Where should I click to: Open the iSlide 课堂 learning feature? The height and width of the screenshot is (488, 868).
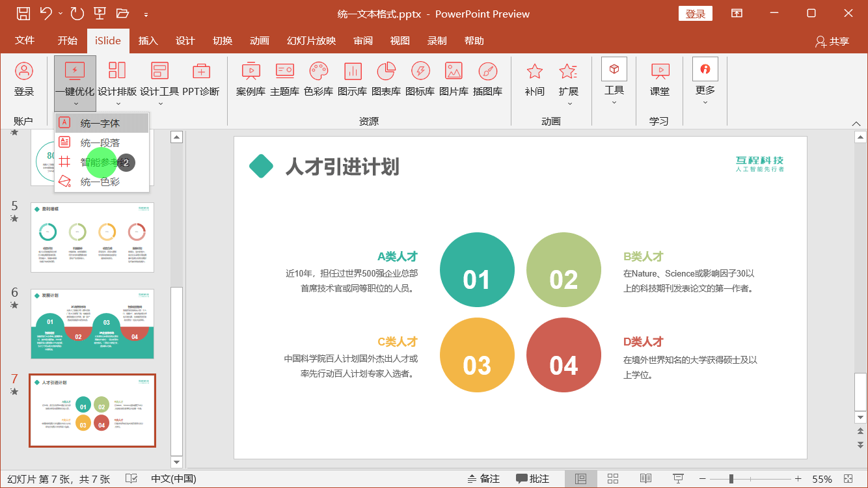(659, 78)
